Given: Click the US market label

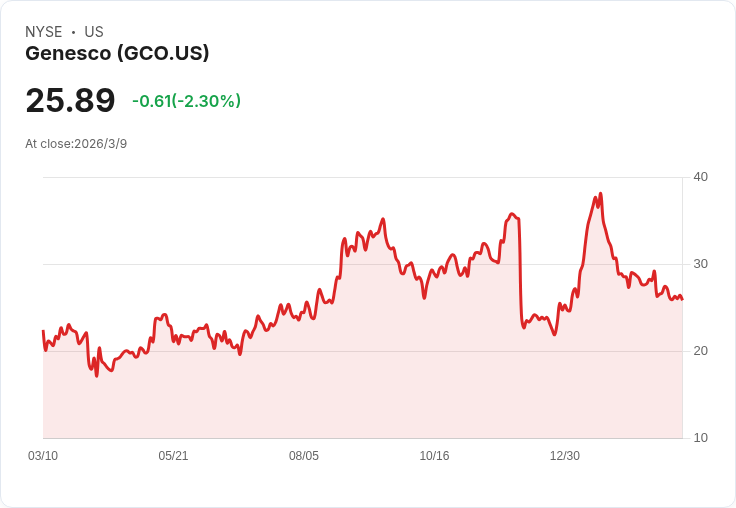Looking at the screenshot, I should 94,32.
